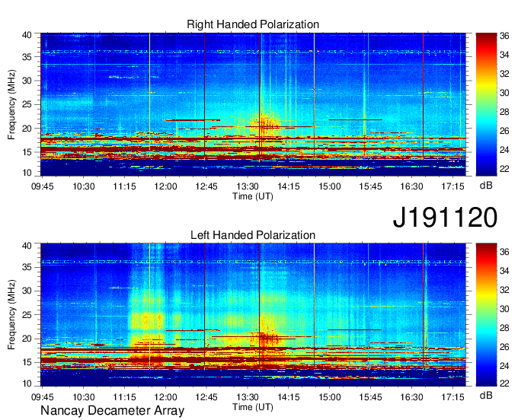Click the 12:00 time tick in Left Handed plot
Image resolution: width=518 pixels, height=420 pixels.
click(165, 397)
